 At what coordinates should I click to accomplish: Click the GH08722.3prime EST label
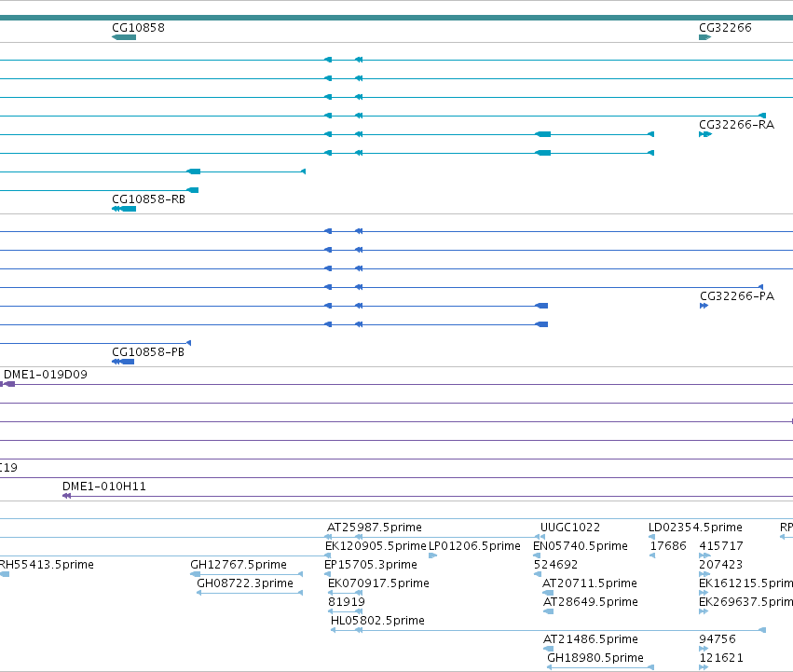pyautogui.click(x=245, y=583)
